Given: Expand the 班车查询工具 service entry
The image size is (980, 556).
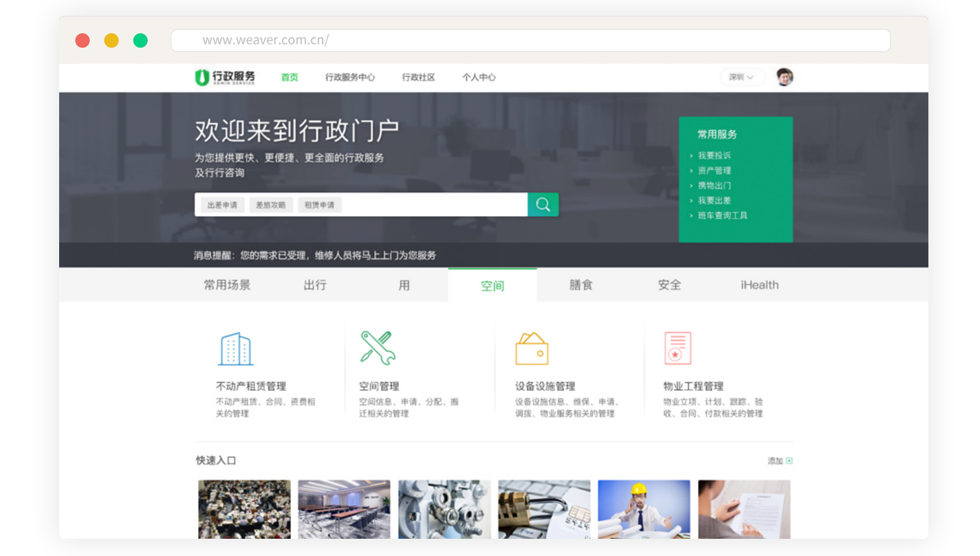Looking at the screenshot, I should tap(722, 215).
